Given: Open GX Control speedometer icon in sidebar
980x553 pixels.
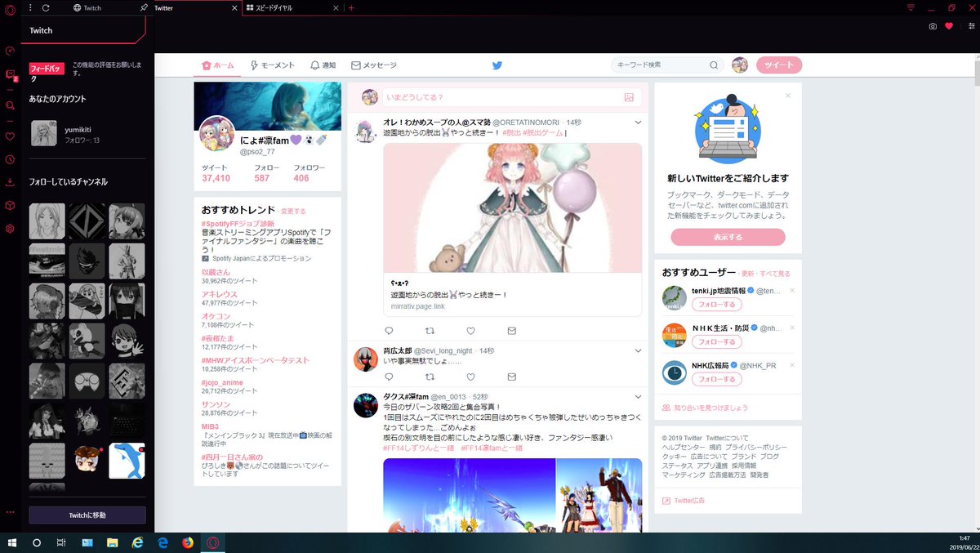Looking at the screenshot, I should [10, 51].
